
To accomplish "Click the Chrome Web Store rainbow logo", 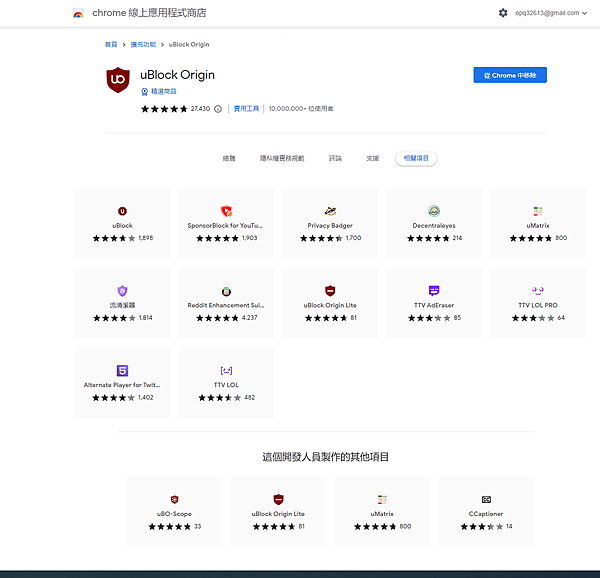I will coord(78,13).
